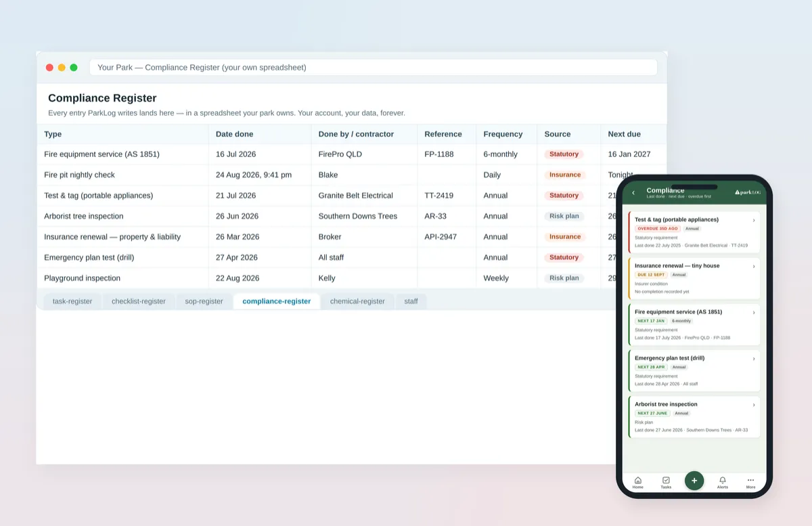Open Alerts bell on phone
The height and width of the screenshot is (526, 812).
[x=723, y=482]
